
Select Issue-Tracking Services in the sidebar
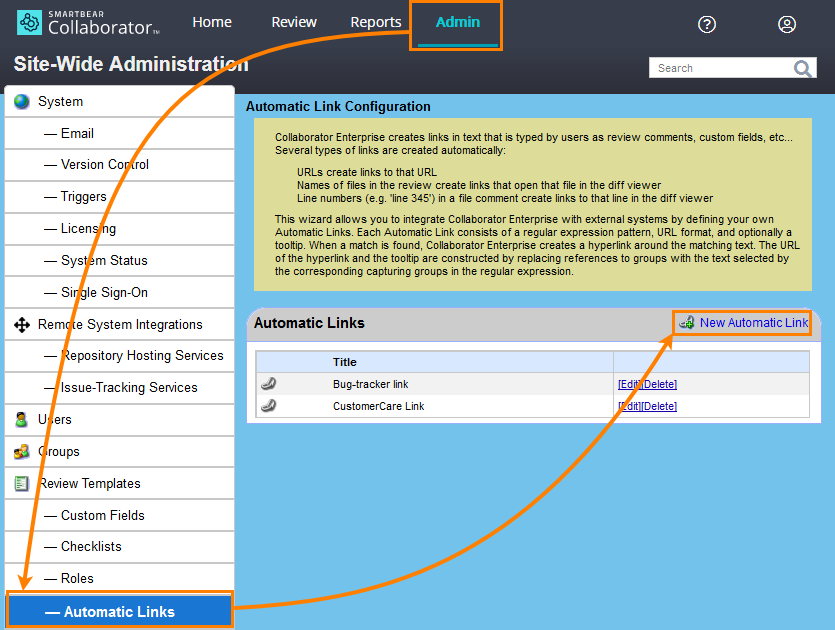[129, 388]
